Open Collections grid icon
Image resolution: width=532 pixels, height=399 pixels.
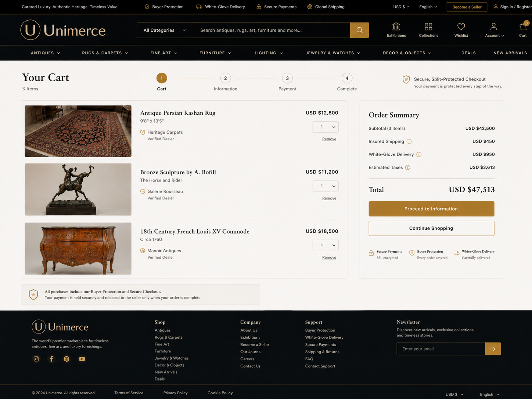(428, 30)
